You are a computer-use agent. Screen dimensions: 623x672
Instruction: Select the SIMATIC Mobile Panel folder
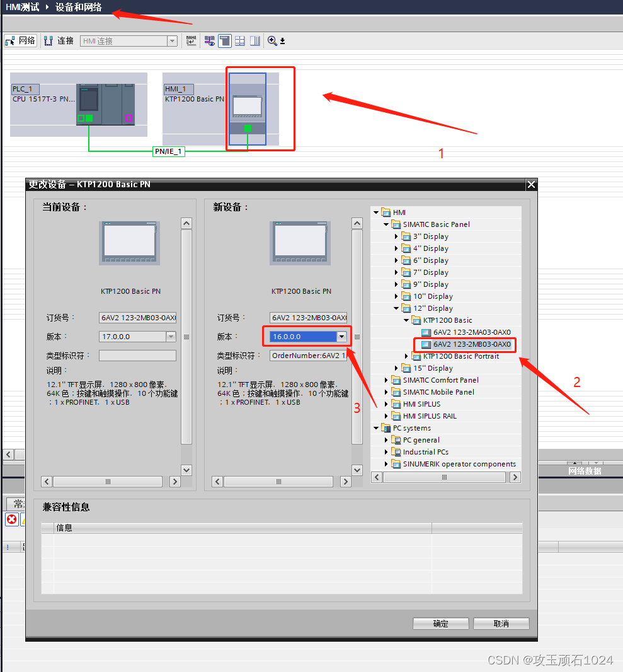click(x=438, y=392)
